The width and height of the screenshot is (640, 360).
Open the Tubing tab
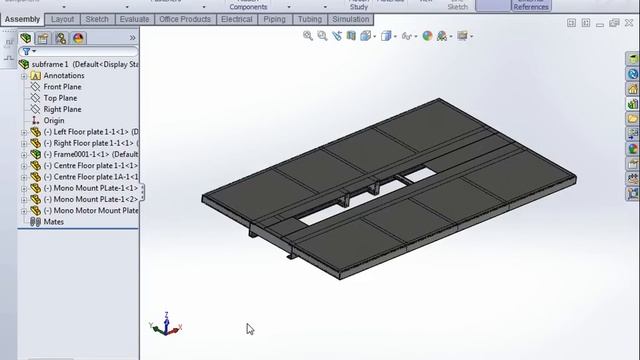(310, 19)
